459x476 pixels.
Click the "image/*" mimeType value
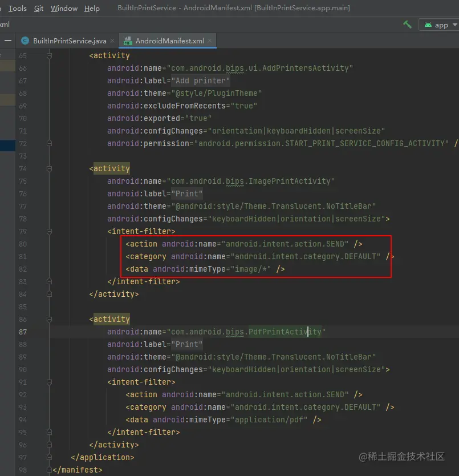[x=250, y=269]
